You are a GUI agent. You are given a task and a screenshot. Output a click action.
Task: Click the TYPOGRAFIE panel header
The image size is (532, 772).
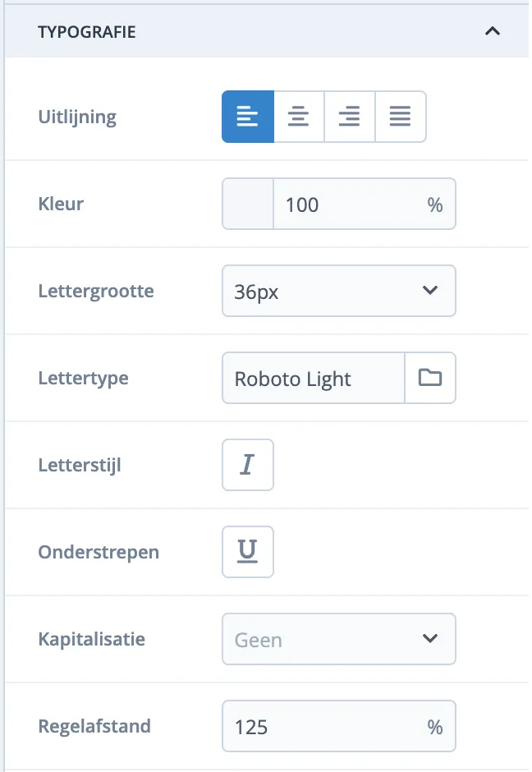click(x=86, y=31)
